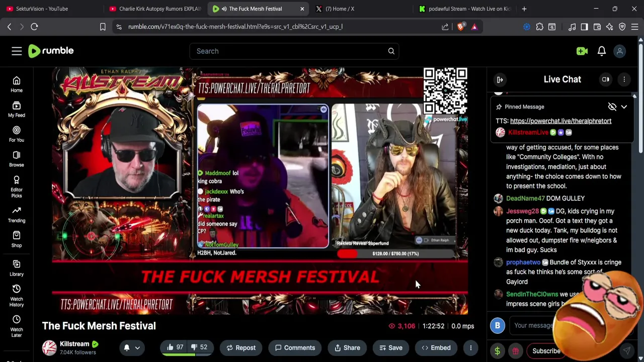Open Brave Wallet icon in toolbar
This screenshot has height=362, width=644.
[x=597, y=27]
